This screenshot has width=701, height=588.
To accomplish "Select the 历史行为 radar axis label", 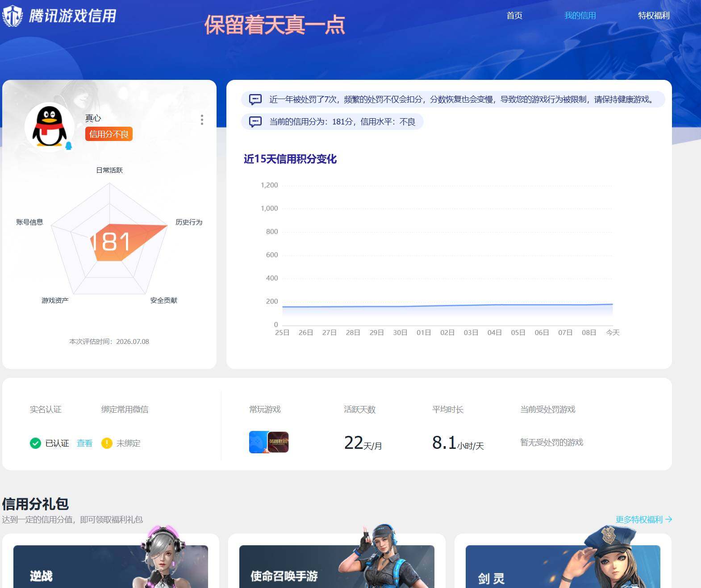I will 189,222.
